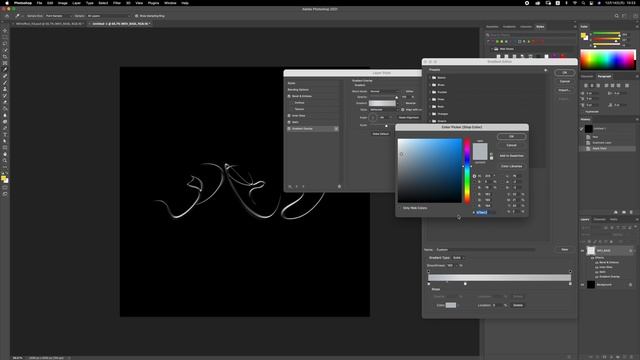Viewport: 640px width, 360px height.
Task: Select the Eraser tool
Action: 5,102
